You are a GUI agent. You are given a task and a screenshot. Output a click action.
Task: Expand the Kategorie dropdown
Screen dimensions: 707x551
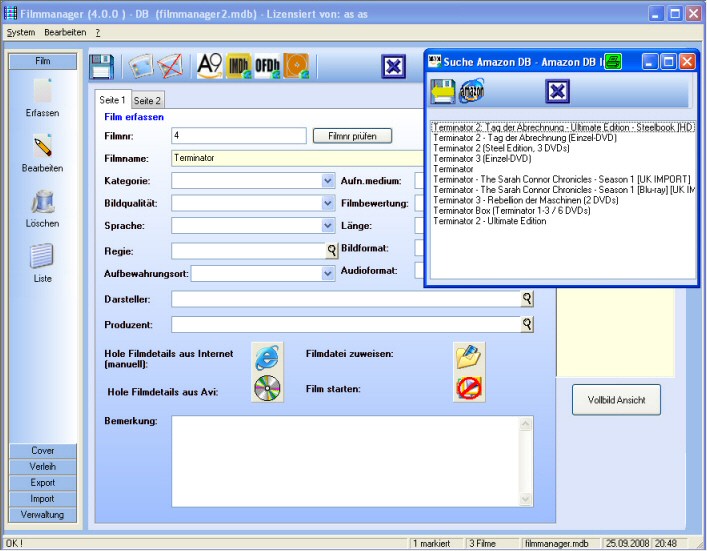[328, 181]
